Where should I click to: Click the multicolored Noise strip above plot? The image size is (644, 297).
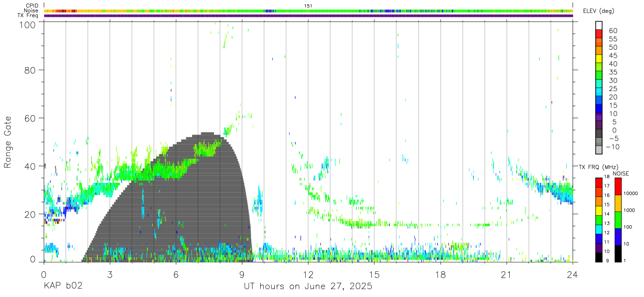308,10
